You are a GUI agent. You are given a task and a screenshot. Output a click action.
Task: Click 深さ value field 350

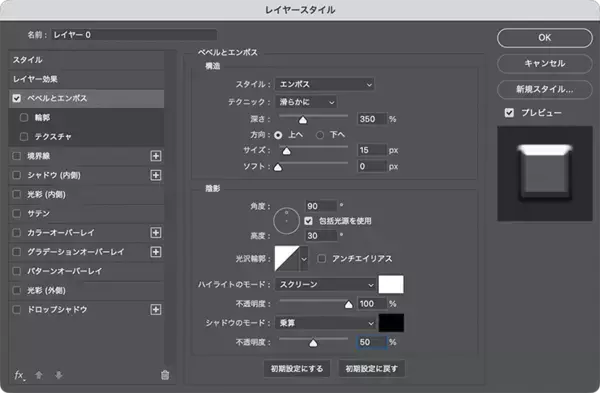372,119
